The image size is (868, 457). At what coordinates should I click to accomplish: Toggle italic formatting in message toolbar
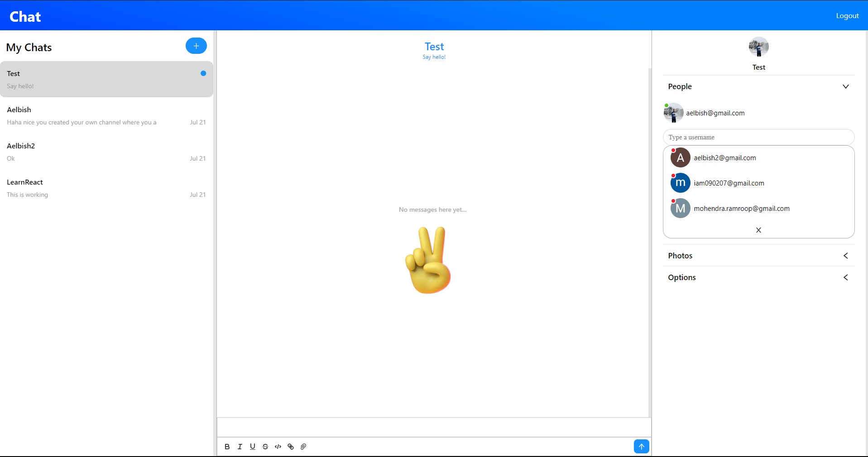(x=240, y=447)
